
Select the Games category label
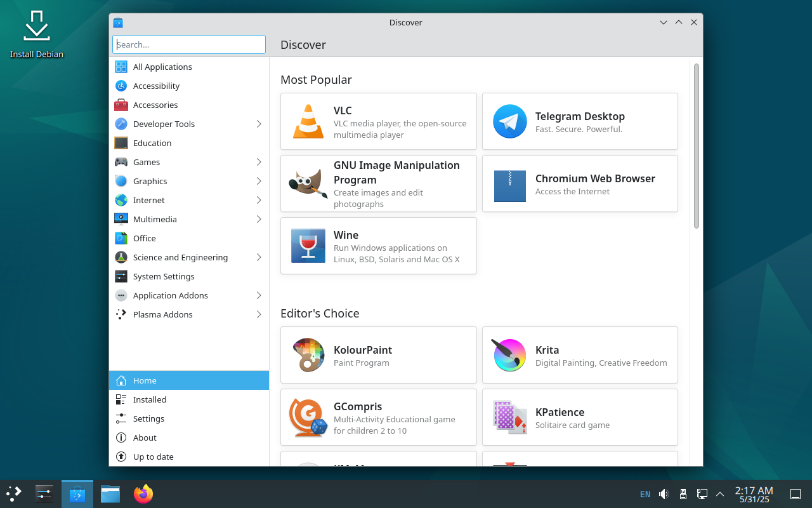[147, 162]
